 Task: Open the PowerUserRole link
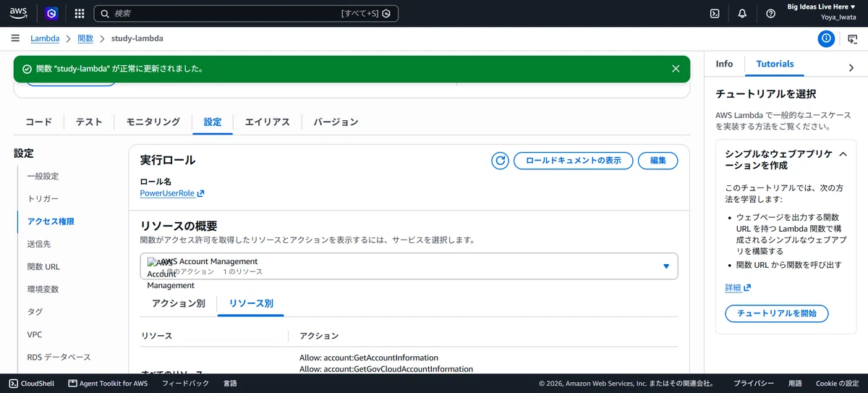172,193
